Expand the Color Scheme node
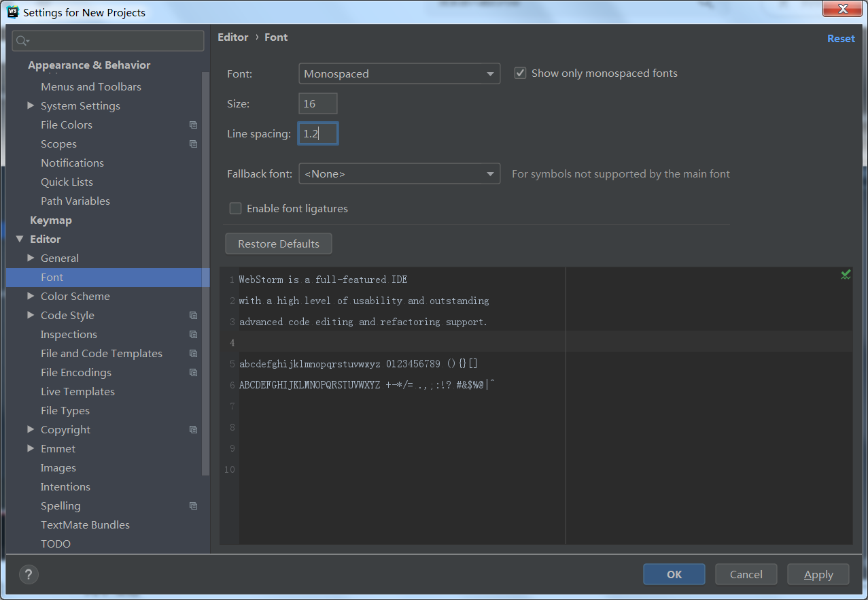Screen dimensions: 868x600 [x=31, y=296]
